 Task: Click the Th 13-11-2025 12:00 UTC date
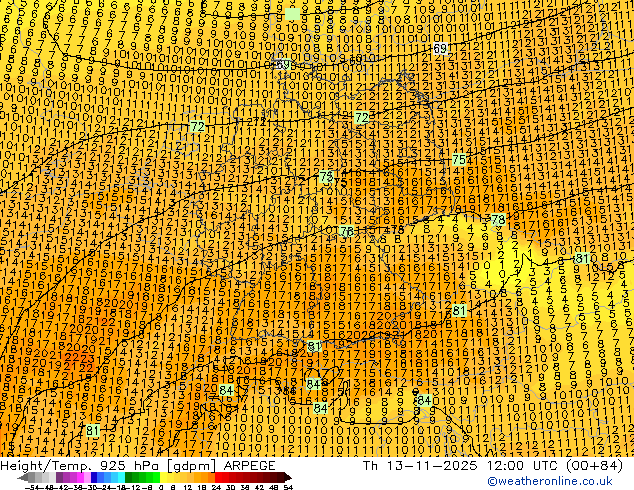pos(458,465)
